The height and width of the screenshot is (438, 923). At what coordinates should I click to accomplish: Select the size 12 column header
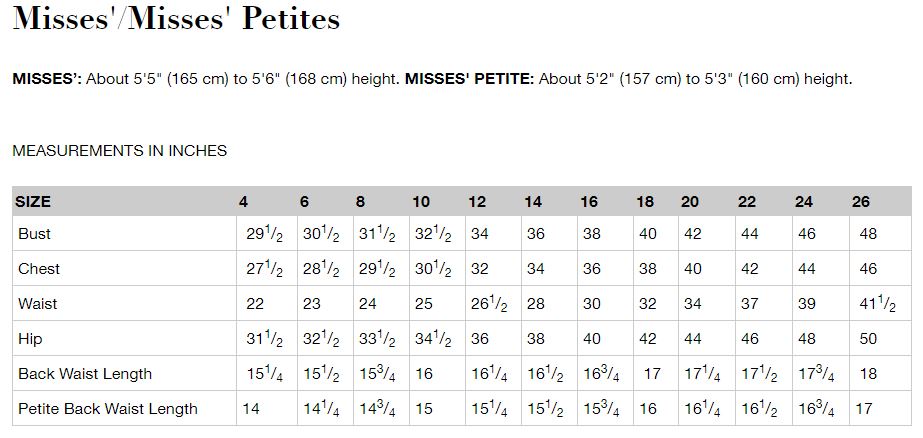[x=477, y=202]
